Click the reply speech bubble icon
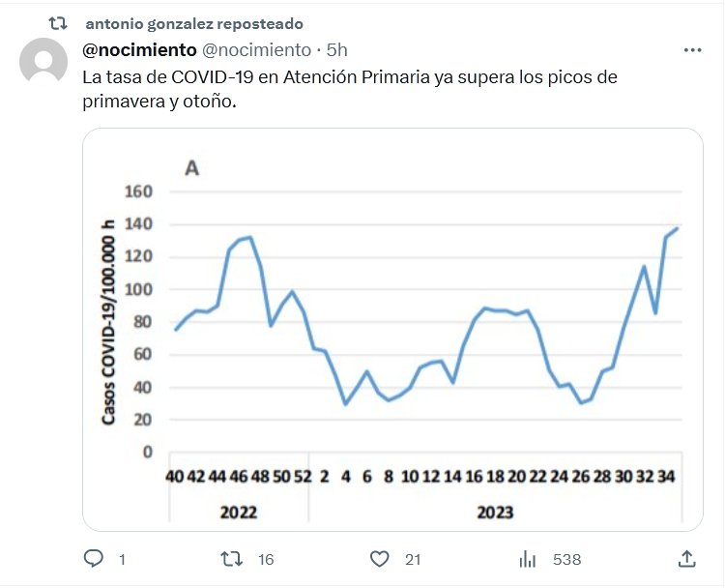 (94, 559)
